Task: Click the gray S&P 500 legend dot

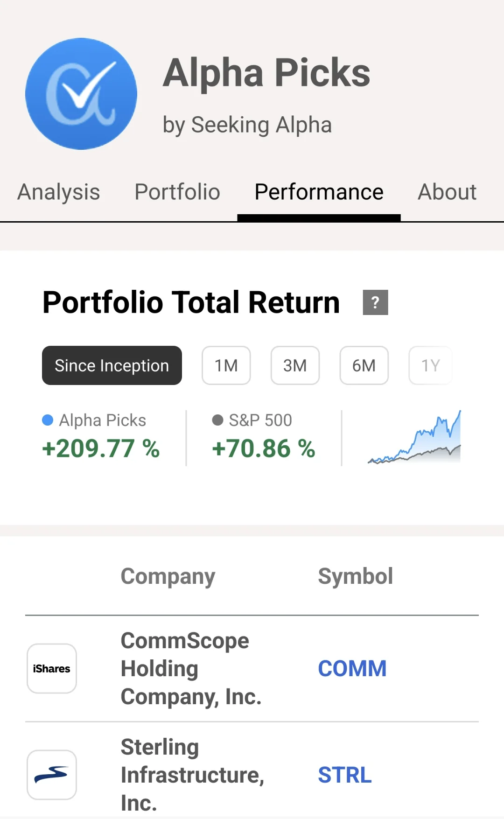Action: [x=217, y=420]
